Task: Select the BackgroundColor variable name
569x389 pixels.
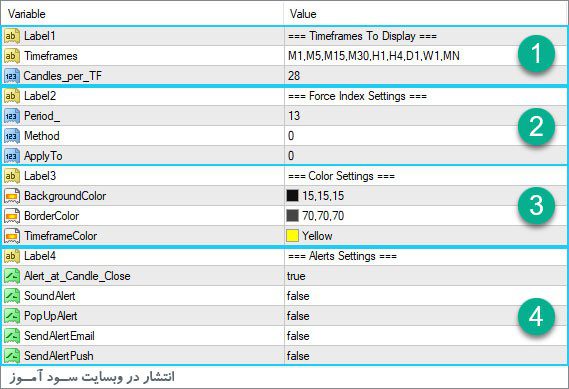Action: pyautogui.click(x=65, y=196)
